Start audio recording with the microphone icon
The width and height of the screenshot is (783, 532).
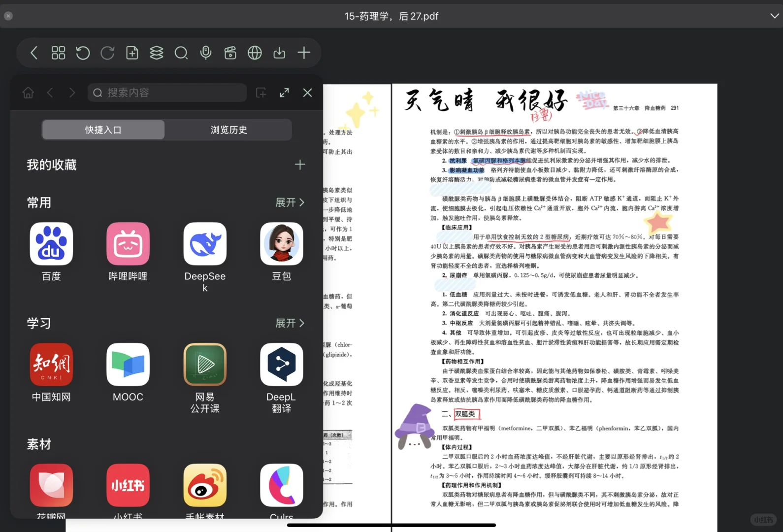(x=206, y=53)
